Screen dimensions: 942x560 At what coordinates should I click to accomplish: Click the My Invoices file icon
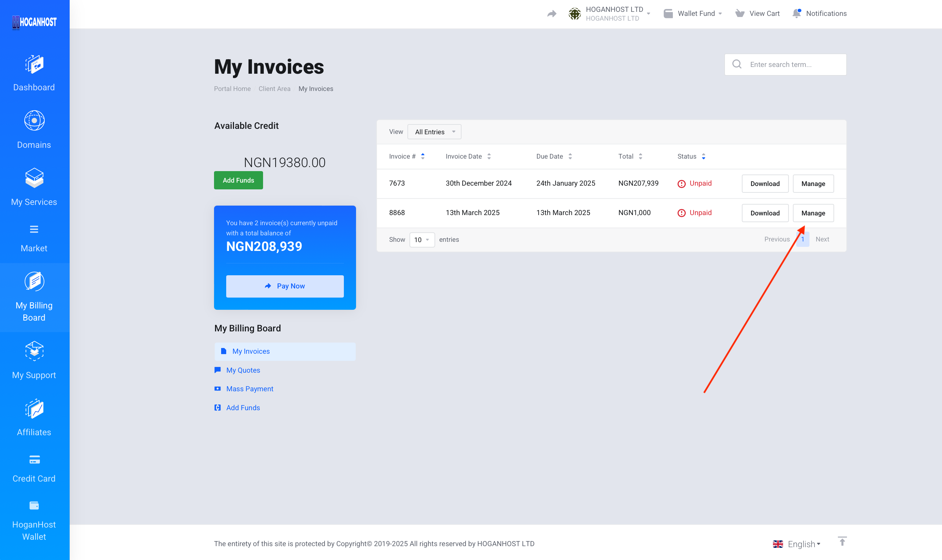(223, 351)
